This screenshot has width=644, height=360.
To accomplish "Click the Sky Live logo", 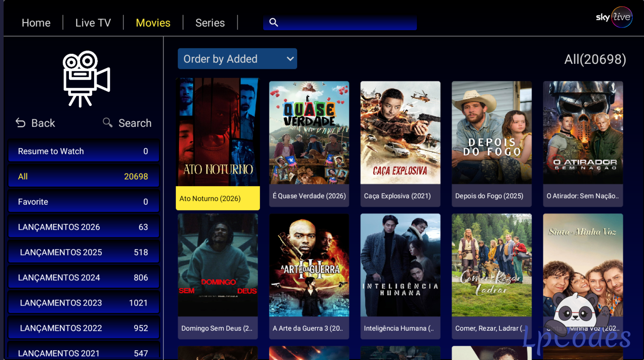I will tap(614, 17).
